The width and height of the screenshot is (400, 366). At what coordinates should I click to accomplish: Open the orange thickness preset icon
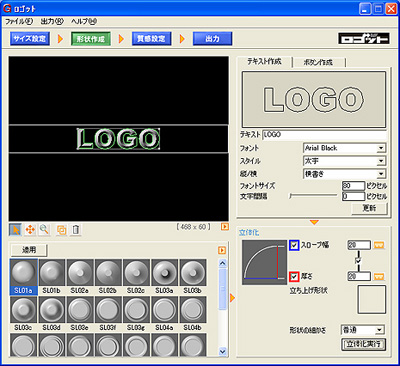(379, 277)
